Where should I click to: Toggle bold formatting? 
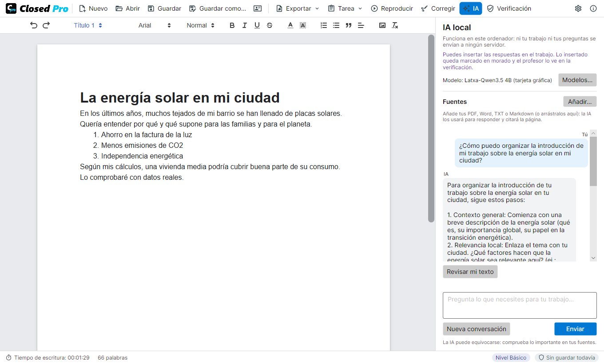pos(232,25)
